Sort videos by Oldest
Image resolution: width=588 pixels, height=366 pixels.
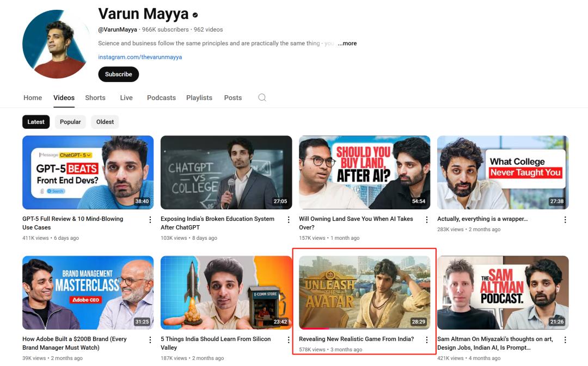[105, 122]
